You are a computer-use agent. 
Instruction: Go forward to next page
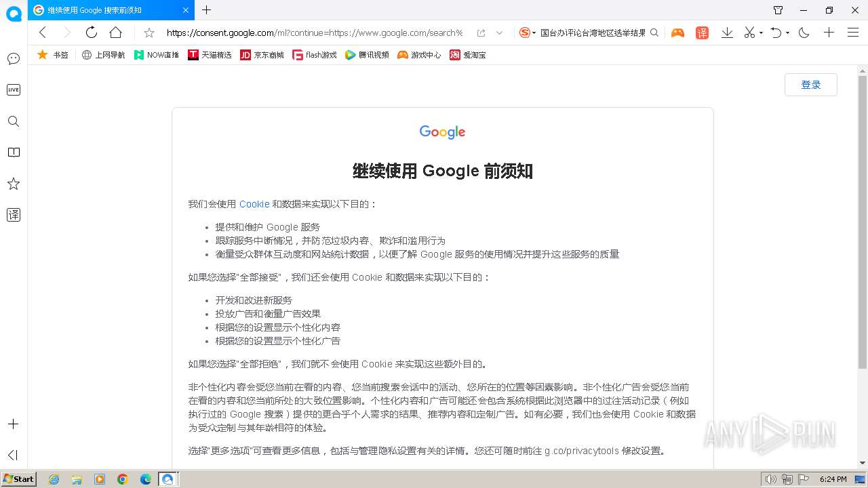pyautogui.click(x=66, y=33)
